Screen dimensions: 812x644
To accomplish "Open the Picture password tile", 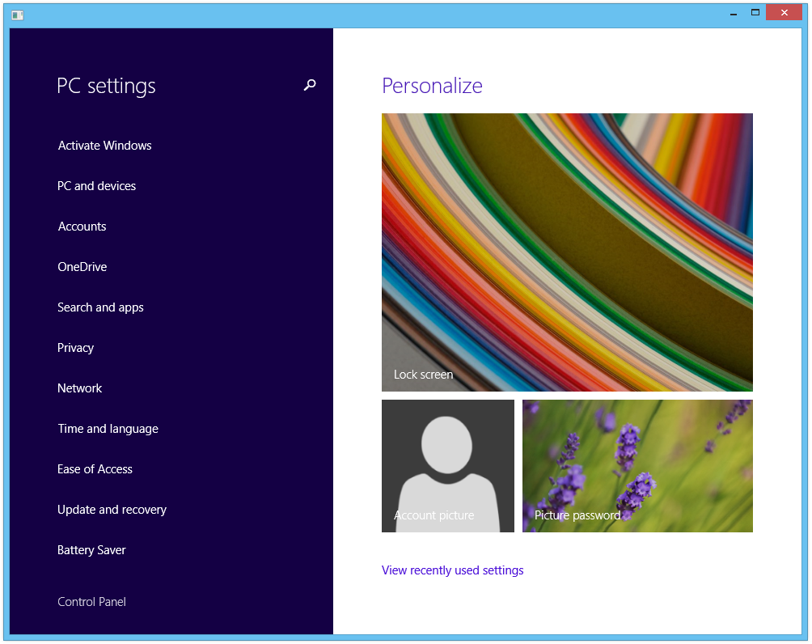I will tap(637, 466).
